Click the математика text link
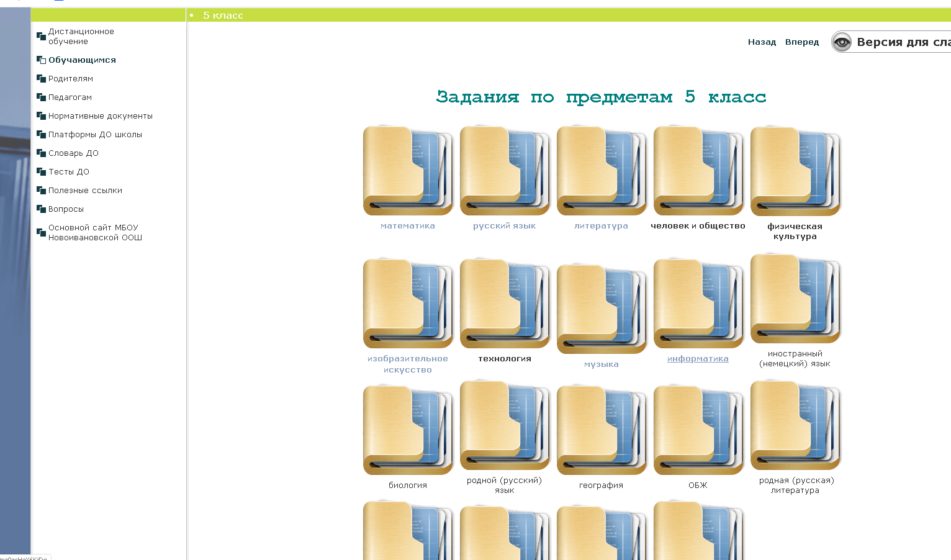The image size is (951, 560). [408, 226]
